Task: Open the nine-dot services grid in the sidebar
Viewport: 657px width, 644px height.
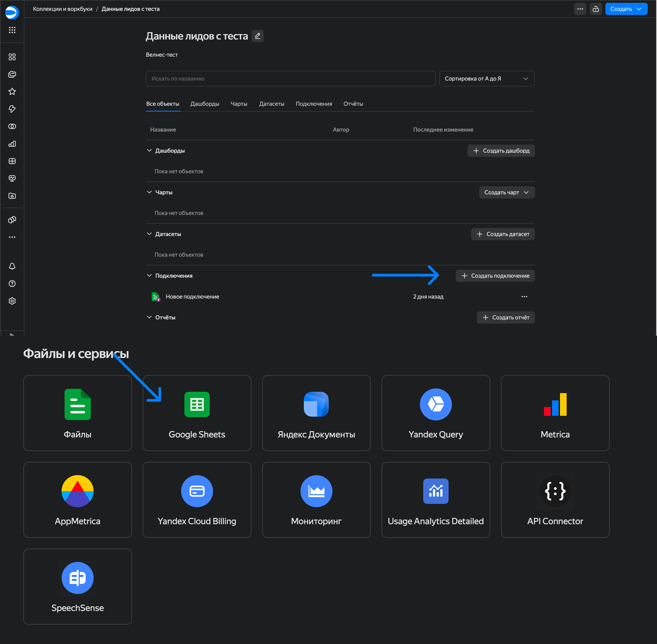Action: pyautogui.click(x=12, y=30)
